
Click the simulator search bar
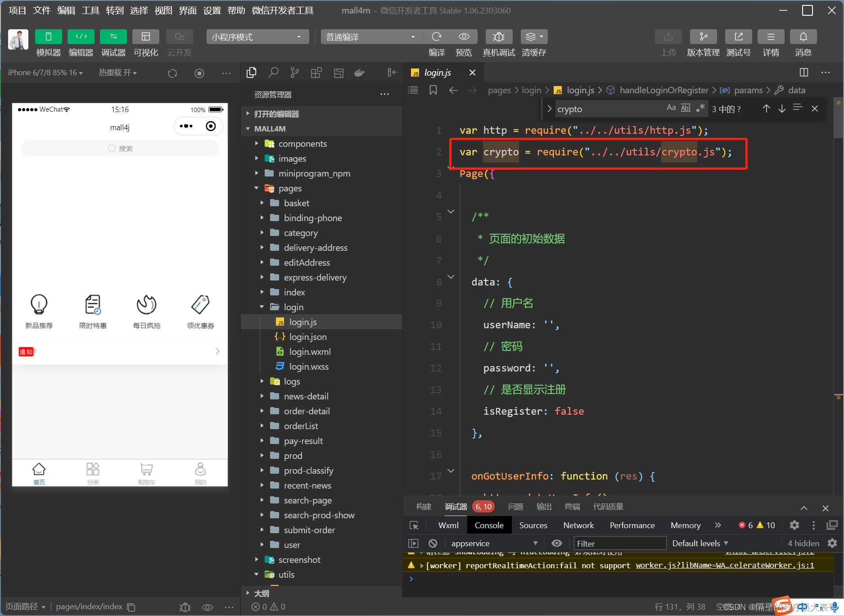(x=120, y=149)
